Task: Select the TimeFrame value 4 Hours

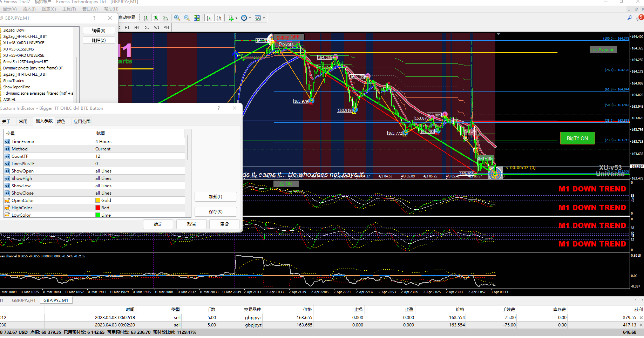Action: [103, 142]
